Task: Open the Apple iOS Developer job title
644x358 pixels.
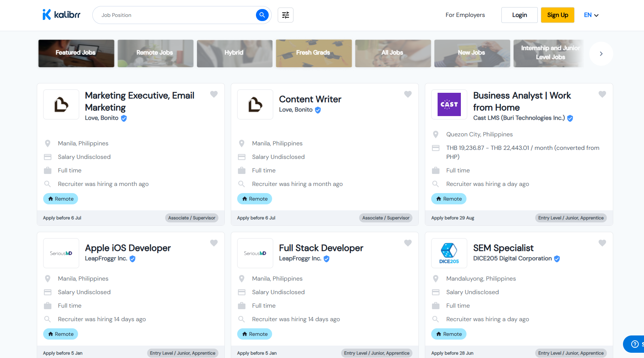Action: click(128, 248)
